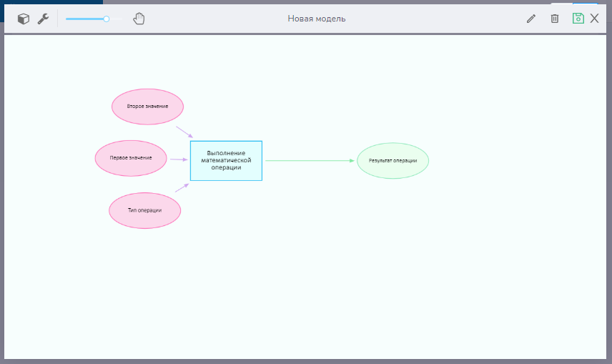This screenshot has height=364, width=612.
Task: Delete the model using the trash icon
Action: coord(555,19)
